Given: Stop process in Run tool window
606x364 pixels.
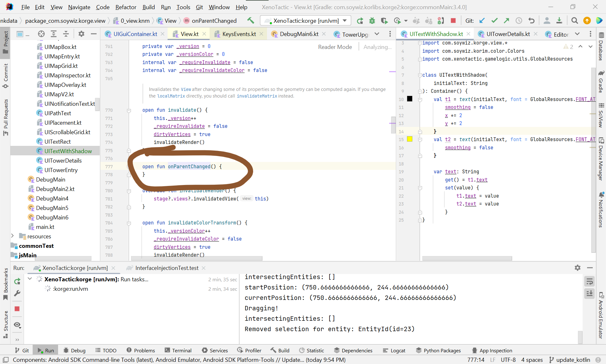Looking at the screenshot, I should 17,309.
